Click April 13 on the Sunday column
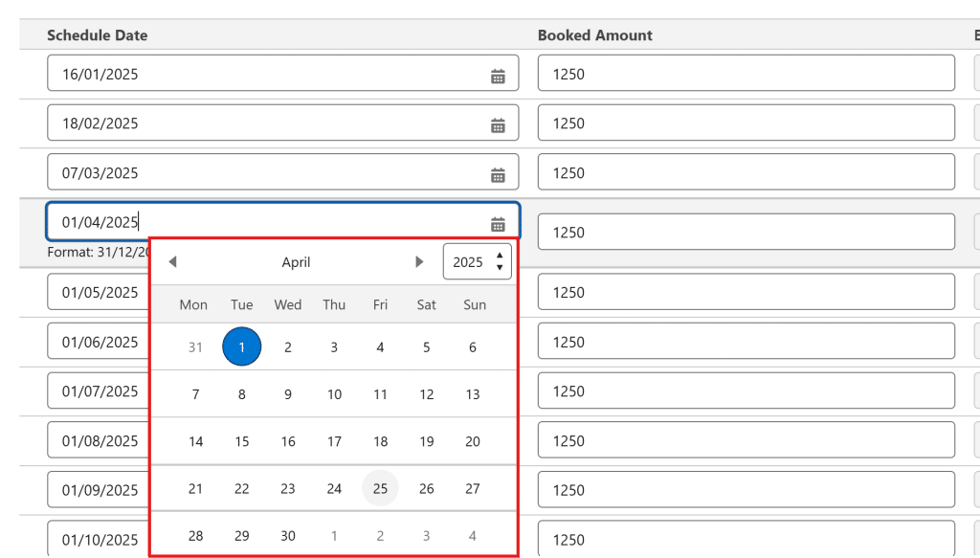 (x=473, y=394)
